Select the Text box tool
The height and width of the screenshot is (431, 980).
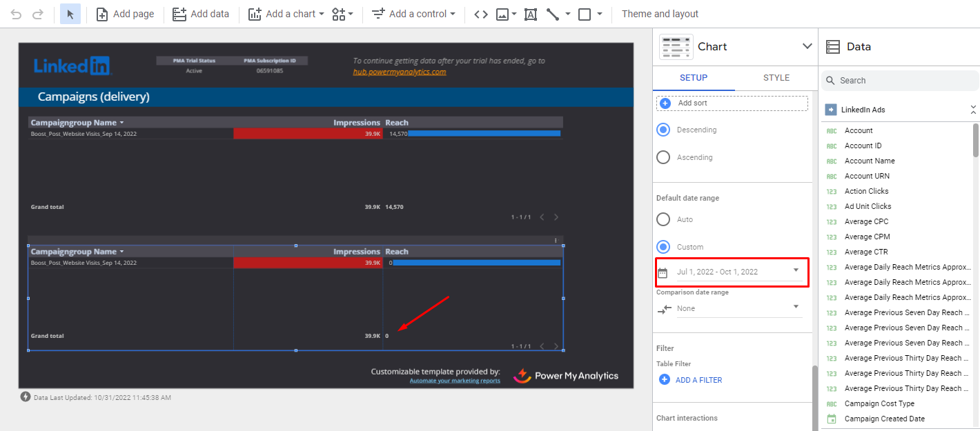tap(530, 14)
